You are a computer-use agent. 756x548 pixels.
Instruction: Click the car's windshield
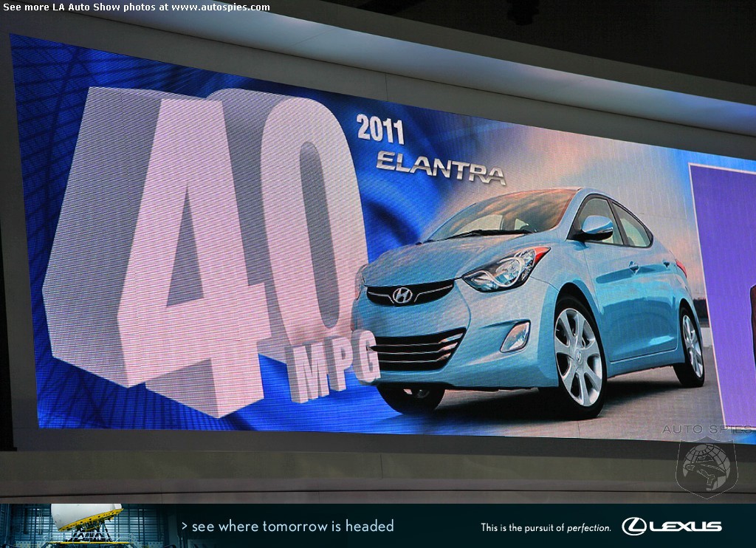(502, 215)
